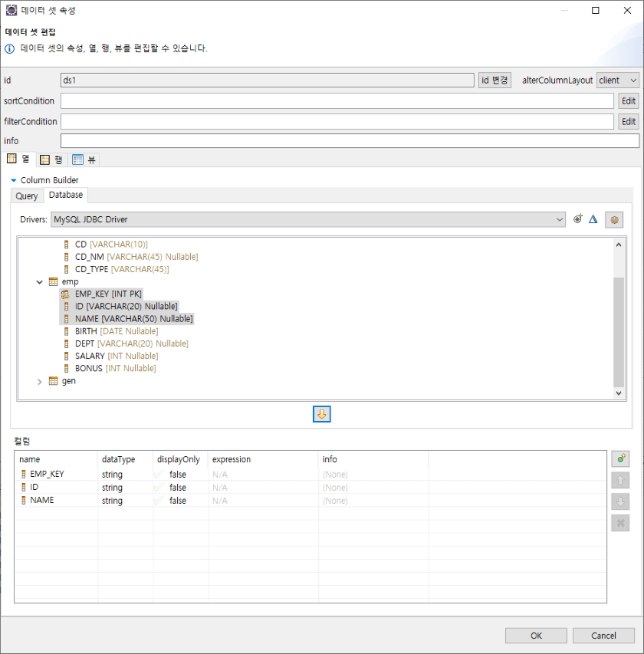Open driver settings with the gear button
Viewport: 644px width, 654px height.
[613, 219]
